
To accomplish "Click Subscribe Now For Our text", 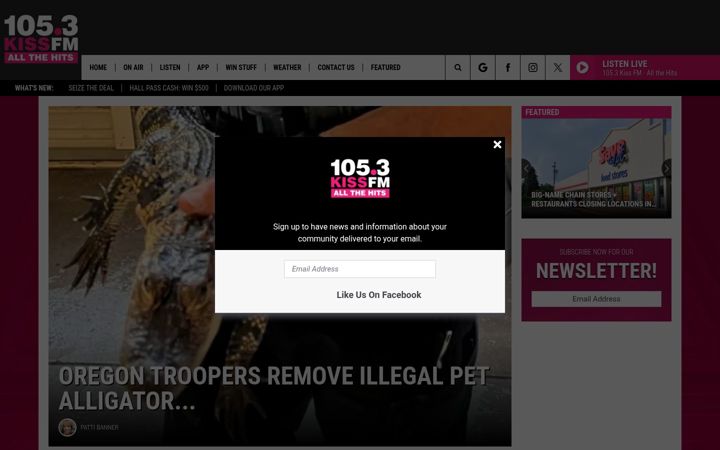I will click(x=596, y=252).
